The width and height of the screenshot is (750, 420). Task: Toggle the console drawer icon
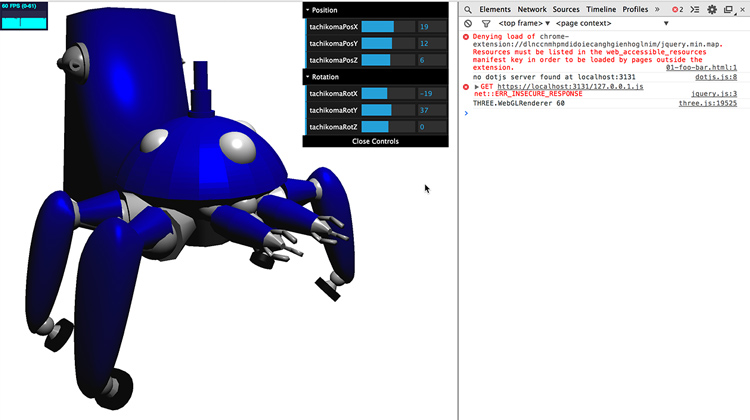point(695,10)
